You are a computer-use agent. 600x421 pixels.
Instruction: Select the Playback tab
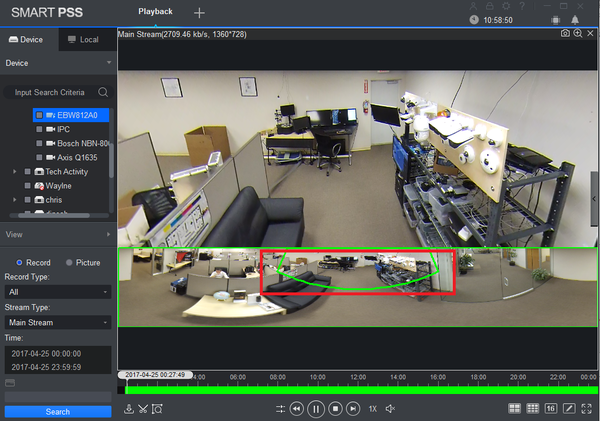coord(155,11)
